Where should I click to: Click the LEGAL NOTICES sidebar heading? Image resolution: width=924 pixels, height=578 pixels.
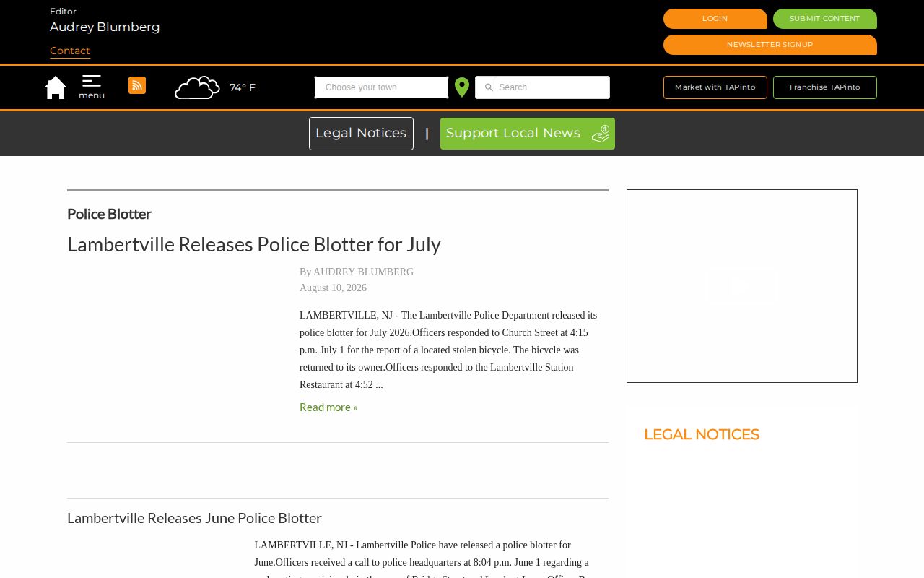pyautogui.click(x=702, y=434)
